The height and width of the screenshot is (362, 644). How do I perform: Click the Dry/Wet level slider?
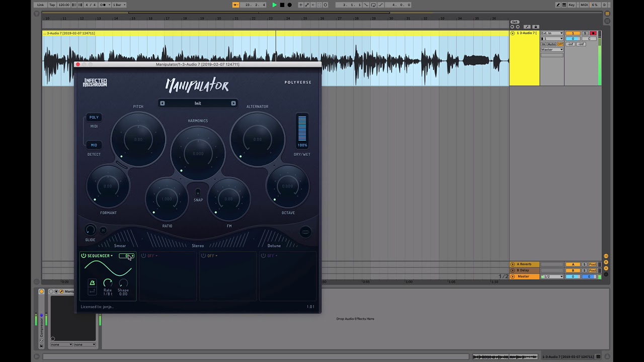point(302,129)
